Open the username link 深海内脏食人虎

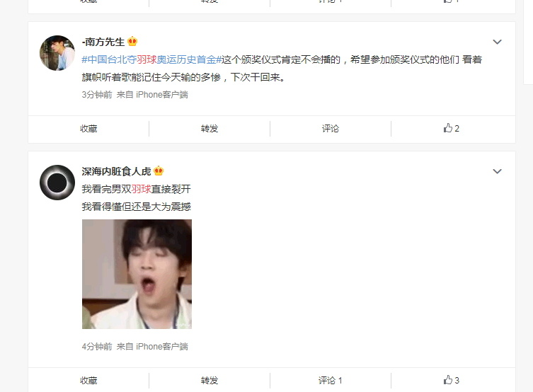(x=116, y=171)
